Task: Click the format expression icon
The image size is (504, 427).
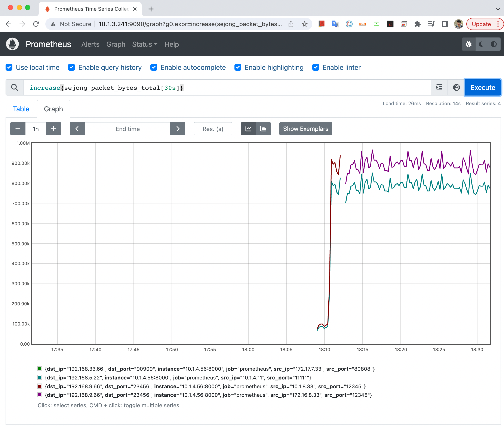Action: [x=439, y=87]
